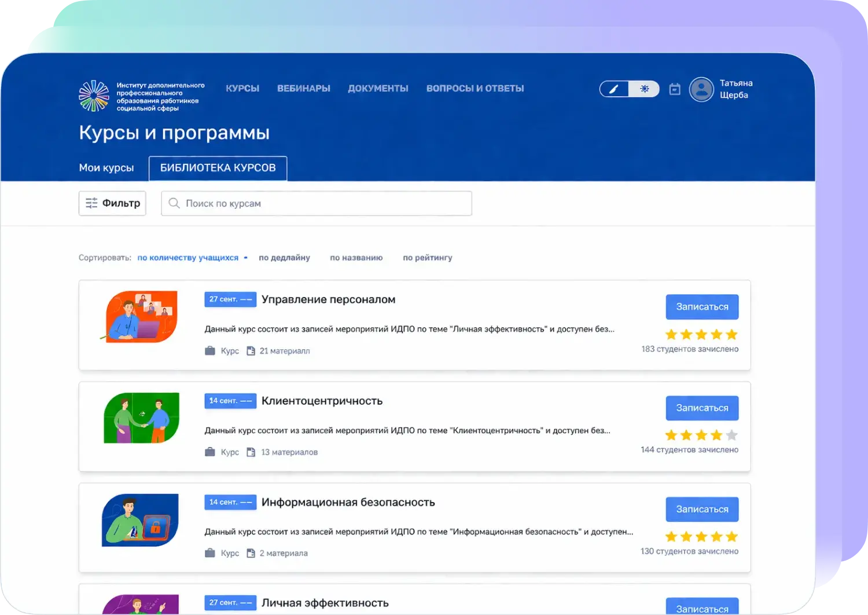Screen dimensions: 868x615
Task: Click document icon next to 13 материалов
Action: point(251,452)
